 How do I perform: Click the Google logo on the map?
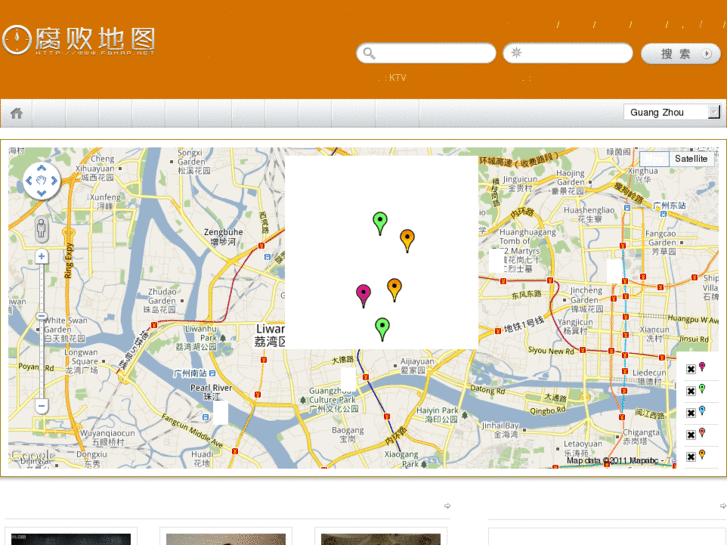click(x=32, y=455)
